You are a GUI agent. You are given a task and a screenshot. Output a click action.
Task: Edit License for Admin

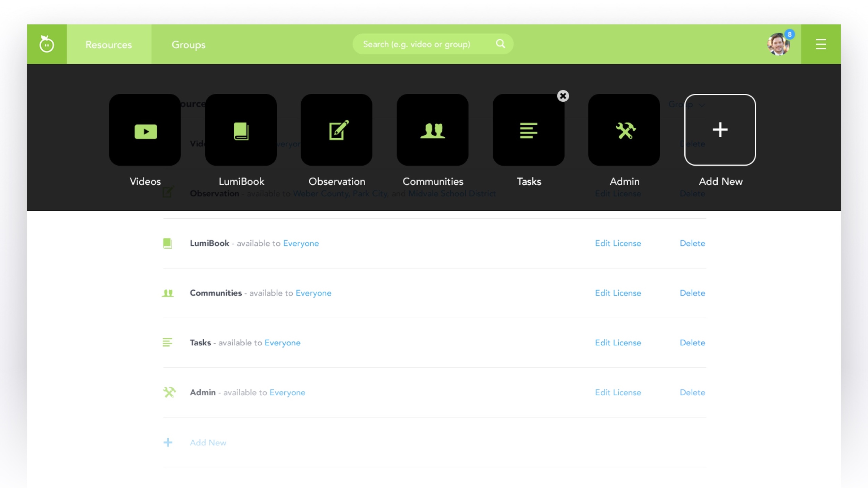pos(618,392)
